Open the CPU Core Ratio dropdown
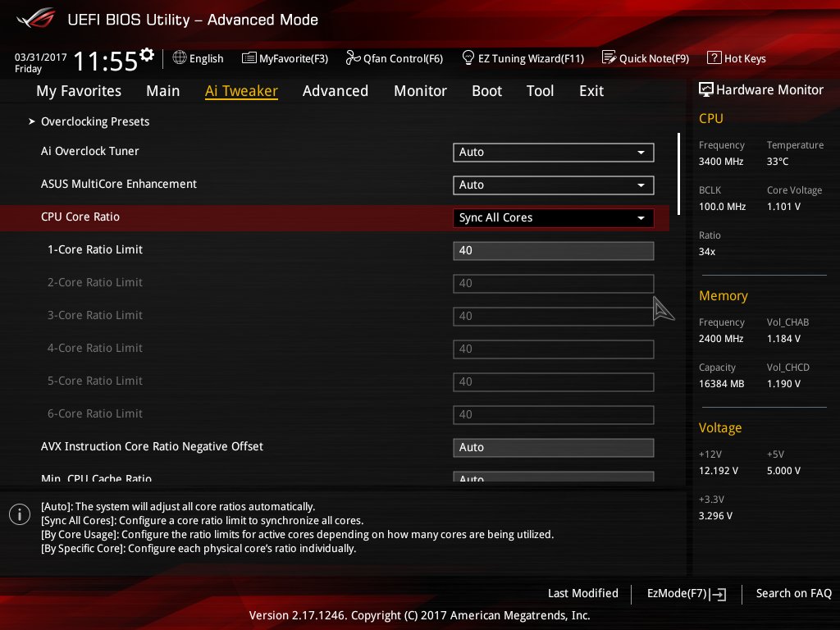 (x=554, y=217)
